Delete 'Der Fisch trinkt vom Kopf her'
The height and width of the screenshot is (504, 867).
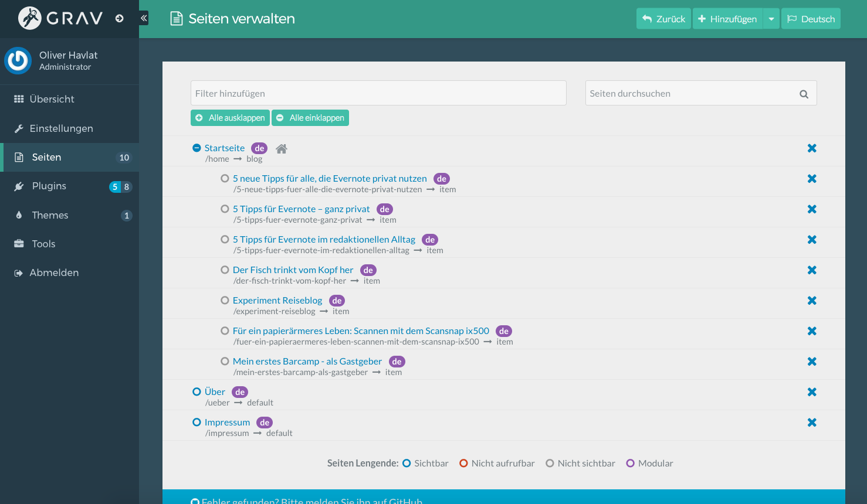tap(812, 270)
